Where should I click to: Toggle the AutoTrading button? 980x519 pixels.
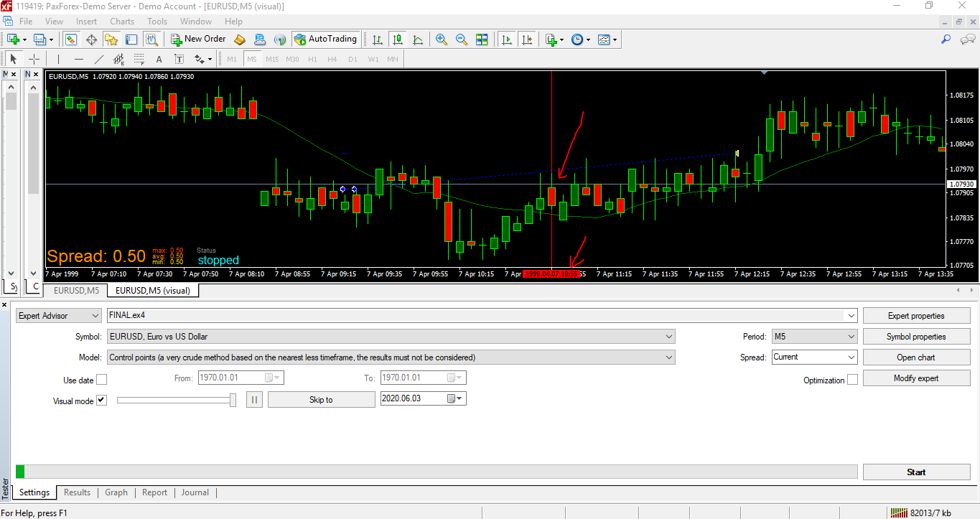tap(325, 39)
